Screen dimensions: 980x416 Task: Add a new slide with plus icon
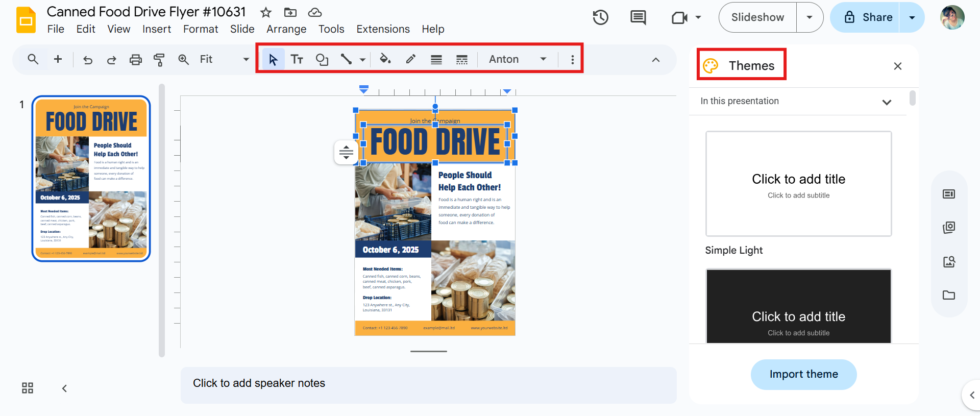click(58, 59)
